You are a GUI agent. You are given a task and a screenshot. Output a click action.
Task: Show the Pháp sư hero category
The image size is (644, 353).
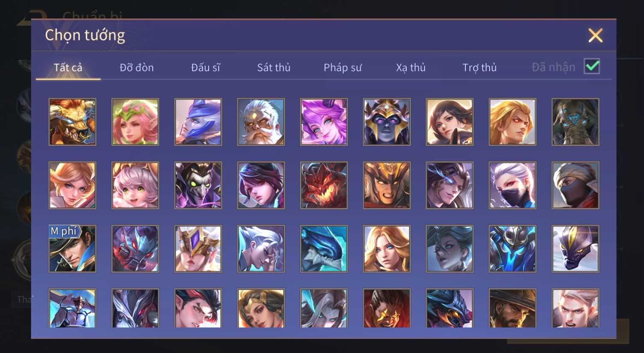343,68
